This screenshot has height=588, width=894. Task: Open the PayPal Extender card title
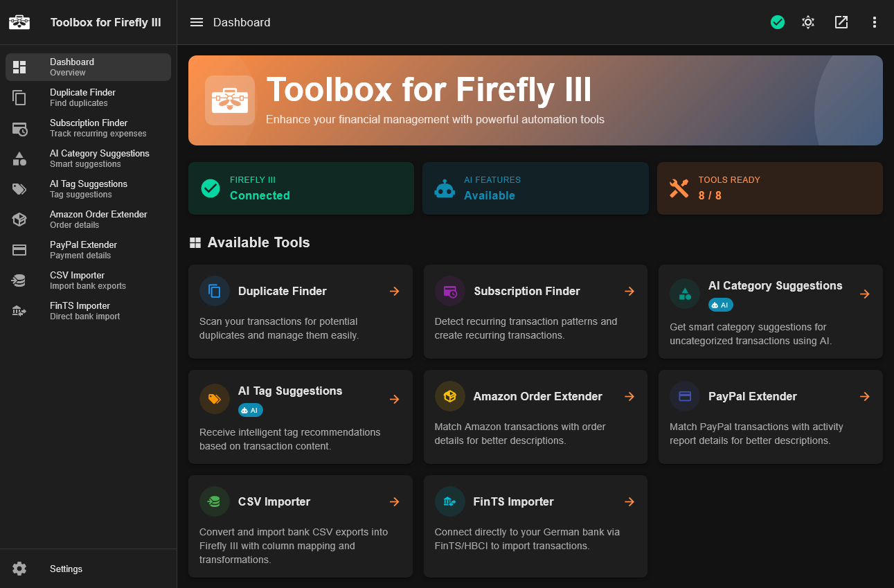[753, 396]
